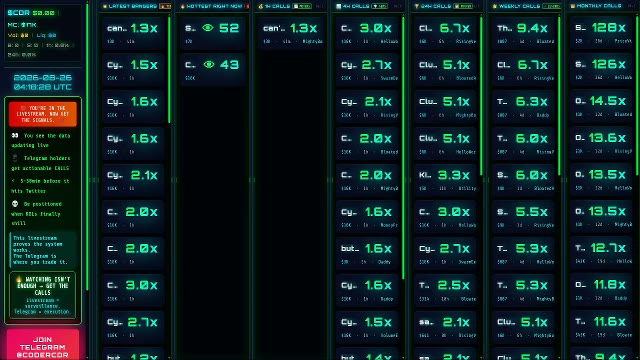Open the T.. 2.5x card in 24H Calls
The height and width of the screenshot is (360, 640).
pyautogui.click(x=446, y=290)
